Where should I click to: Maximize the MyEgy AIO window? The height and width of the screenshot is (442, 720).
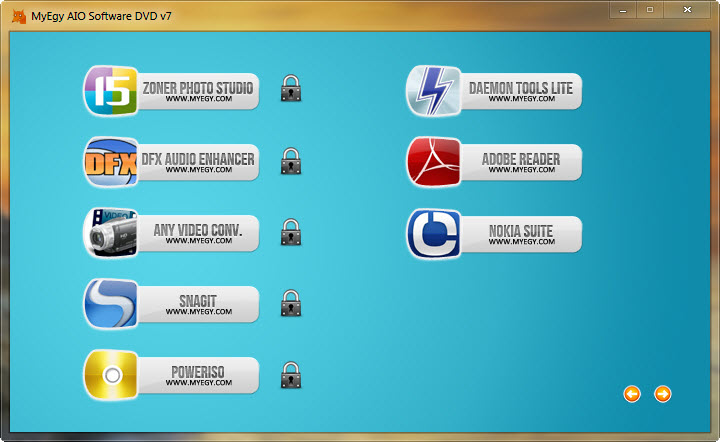pyautogui.click(x=650, y=10)
